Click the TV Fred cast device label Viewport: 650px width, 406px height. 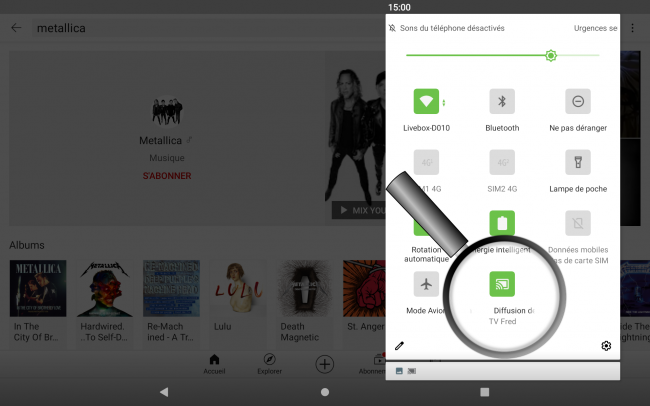pos(502,321)
